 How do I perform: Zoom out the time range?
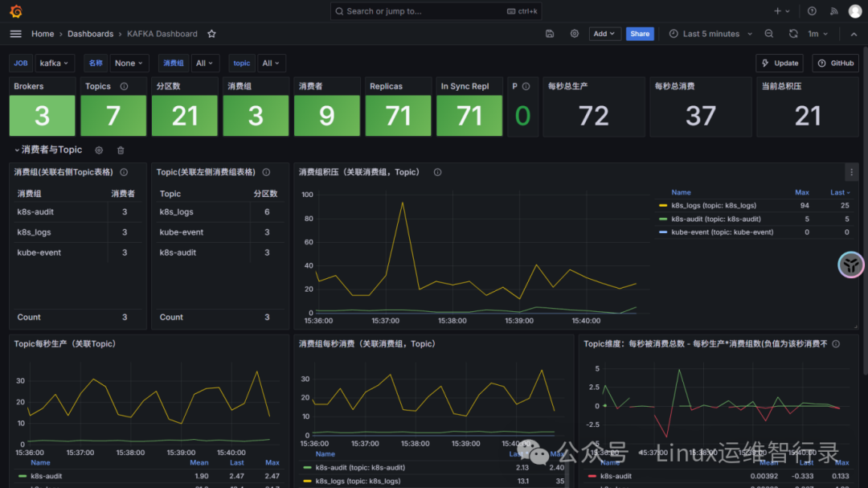coord(769,34)
